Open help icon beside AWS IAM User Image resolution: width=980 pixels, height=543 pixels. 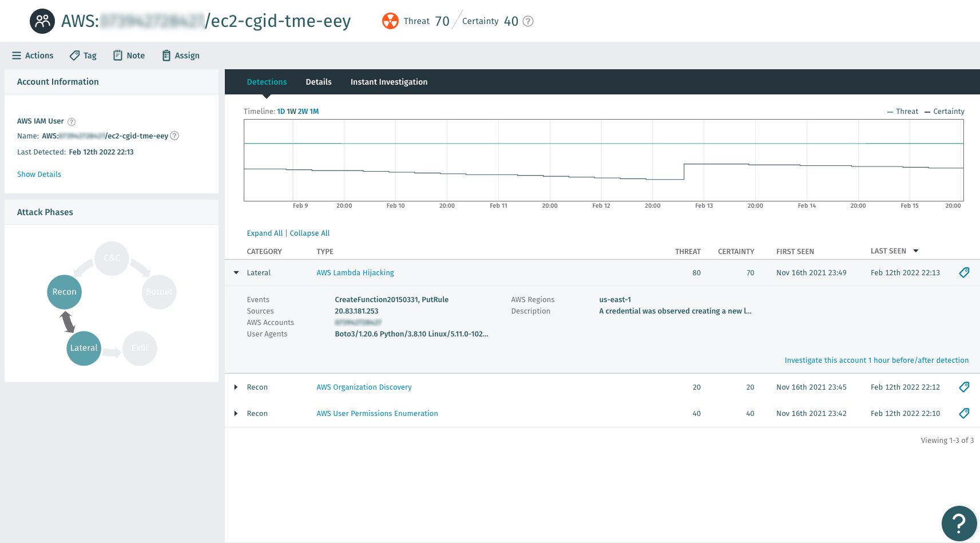tap(72, 122)
